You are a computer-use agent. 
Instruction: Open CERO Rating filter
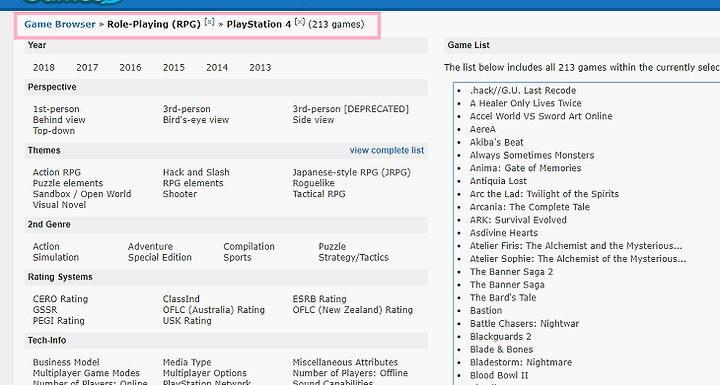click(60, 299)
